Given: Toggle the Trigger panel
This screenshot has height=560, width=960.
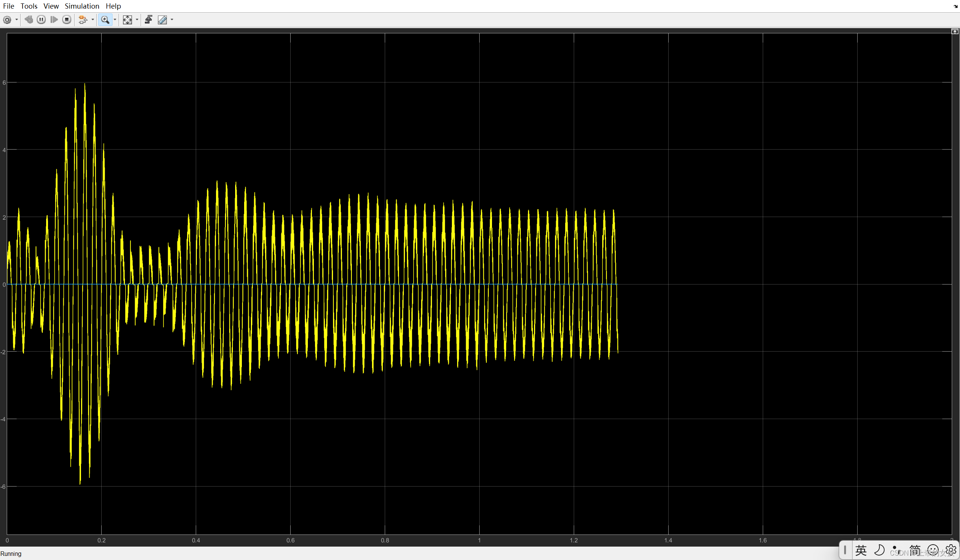Looking at the screenshot, I should [148, 19].
